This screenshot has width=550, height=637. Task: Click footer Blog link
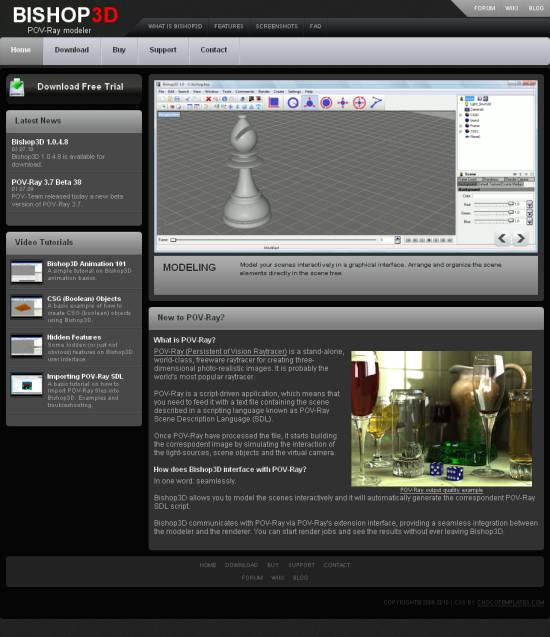301,578
